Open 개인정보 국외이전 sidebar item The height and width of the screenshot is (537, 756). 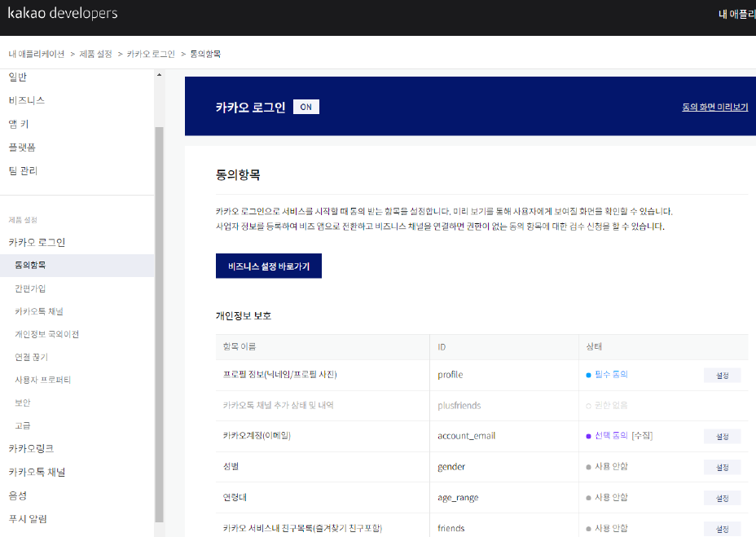point(46,334)
